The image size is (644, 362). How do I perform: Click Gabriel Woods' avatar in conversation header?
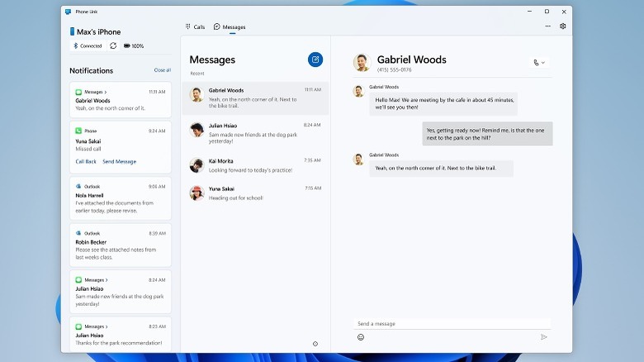click(361, 62)
